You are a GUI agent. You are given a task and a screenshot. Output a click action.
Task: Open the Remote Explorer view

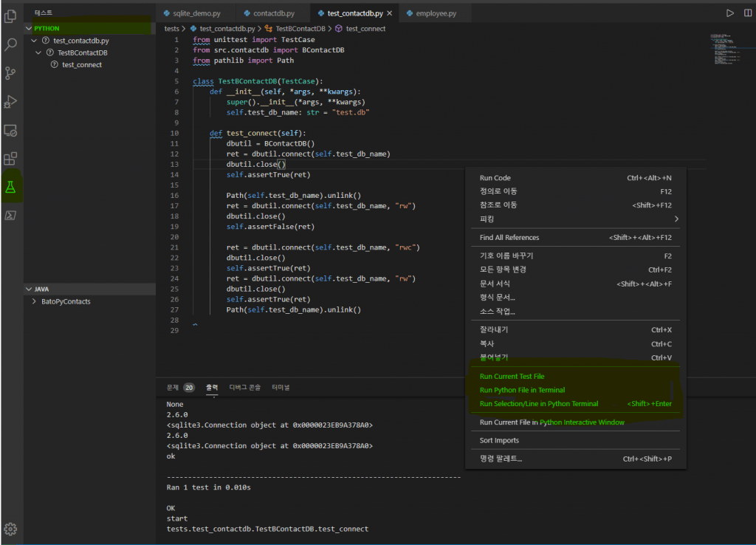click(x=11, y=130)
